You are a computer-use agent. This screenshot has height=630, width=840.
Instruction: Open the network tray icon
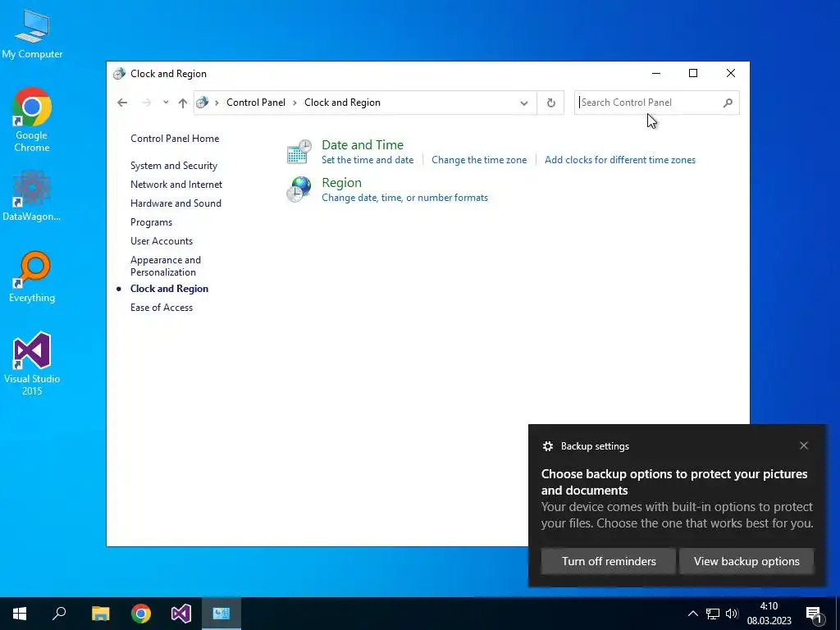pyautogui.click(x=713, y=614)
